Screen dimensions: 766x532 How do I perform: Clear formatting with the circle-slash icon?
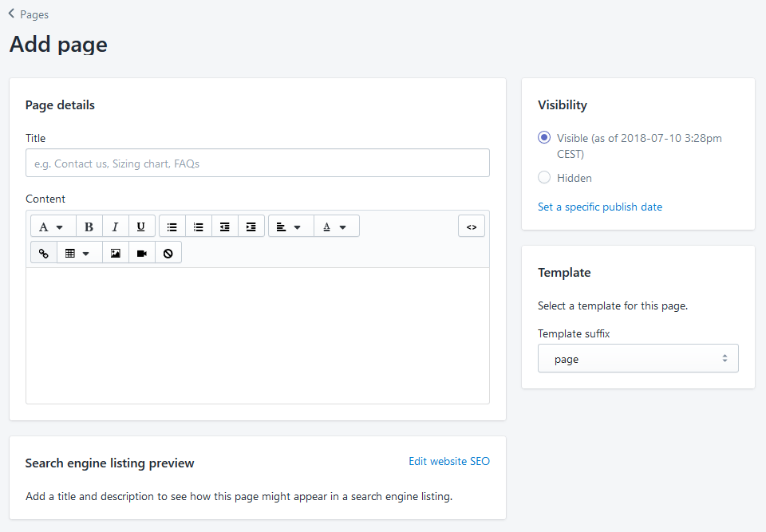point(168,253)
